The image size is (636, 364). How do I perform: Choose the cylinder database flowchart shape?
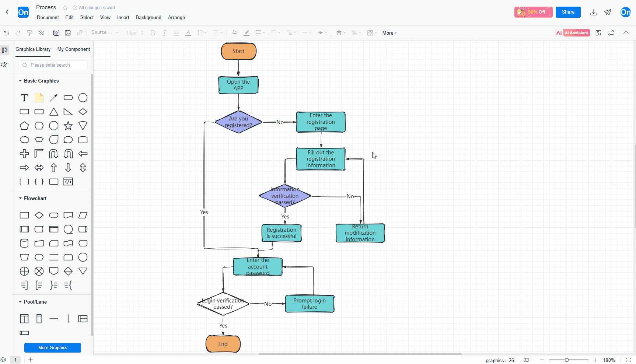24,243
